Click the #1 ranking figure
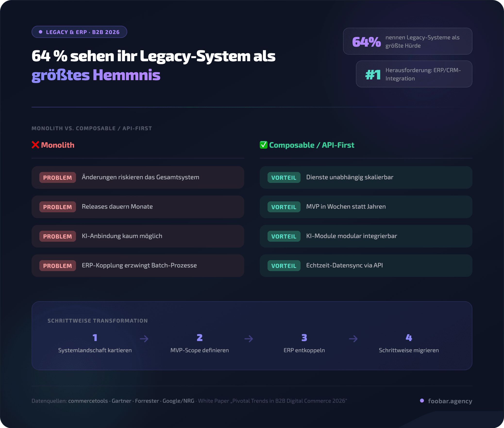This screenshot has width=504, height=428. (373, 75)
